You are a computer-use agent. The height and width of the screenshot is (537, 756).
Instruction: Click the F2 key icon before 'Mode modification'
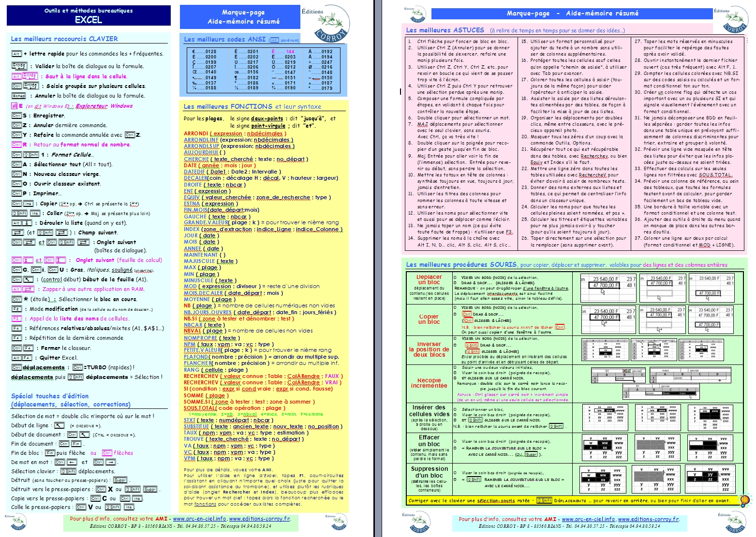point(17,309)
